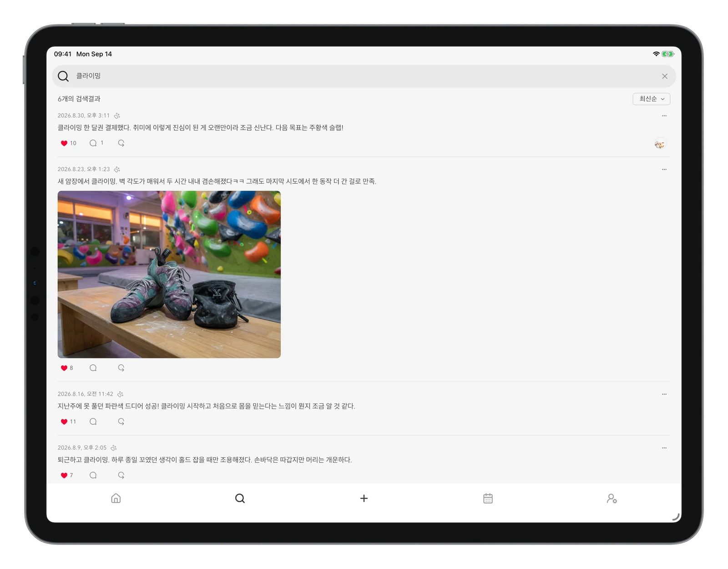View the commenter avatar on first post
728x569 pixels.
(x=660, y=144)
